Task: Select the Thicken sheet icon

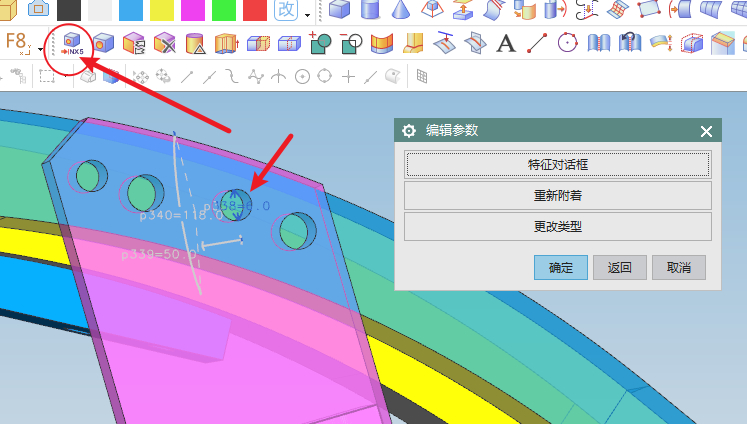Action: click(x=661, y=43)
